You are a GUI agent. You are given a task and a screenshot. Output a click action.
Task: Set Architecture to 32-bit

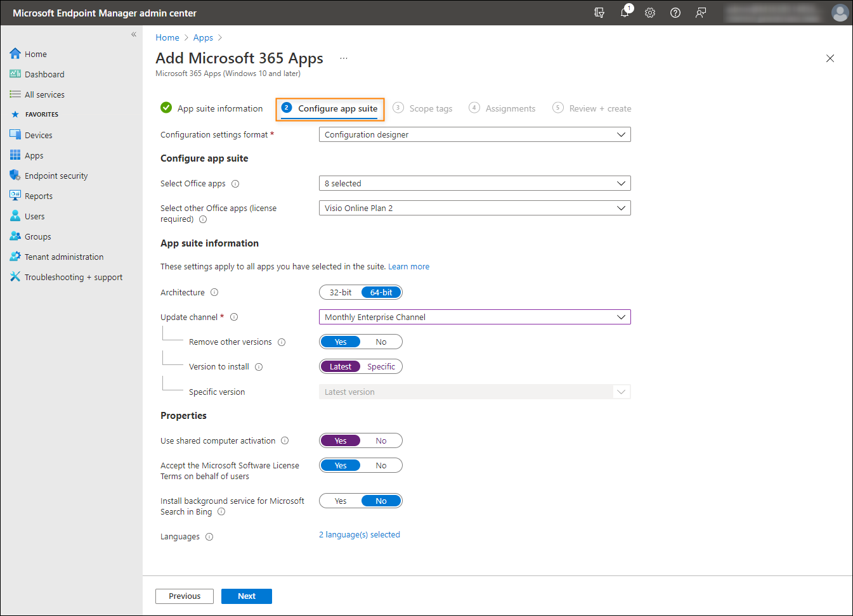[341, 292]
